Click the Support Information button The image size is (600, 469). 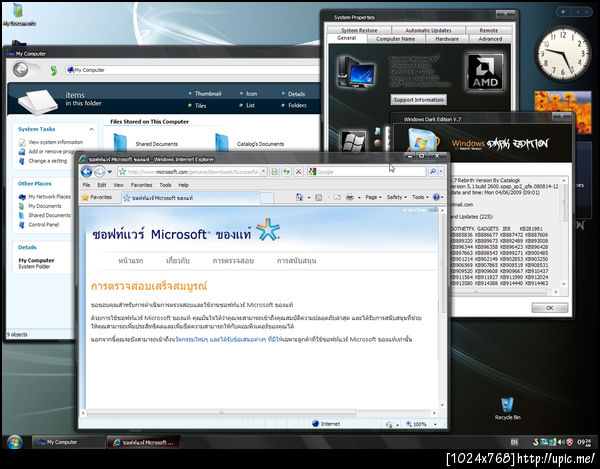pos(419,100)
